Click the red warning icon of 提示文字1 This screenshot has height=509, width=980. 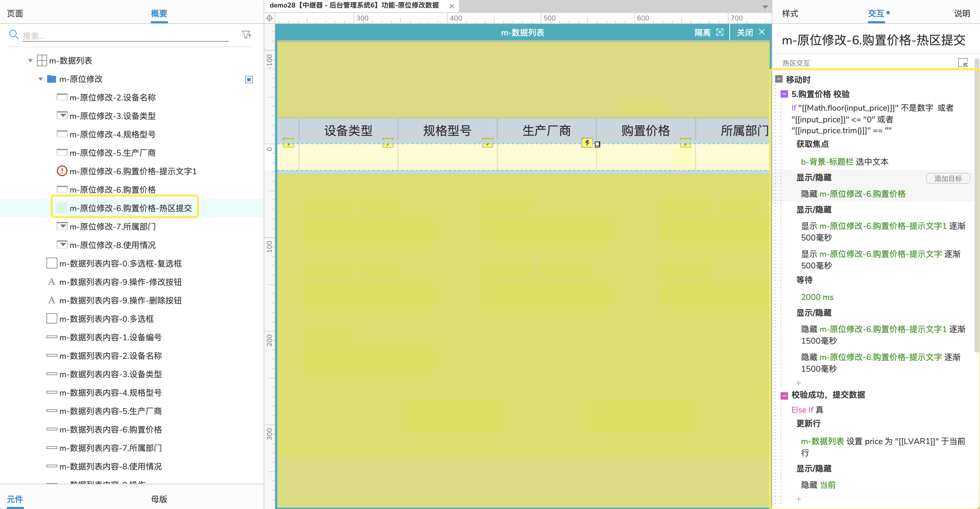click(x=61, y=171)
